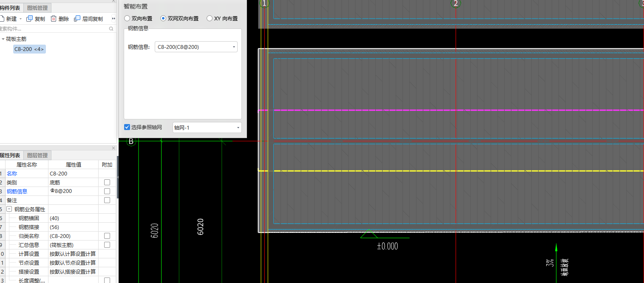Screen dimensions: 644x283
Task: Select the 双网双向布置 radio option
Action: click(179, 18)
